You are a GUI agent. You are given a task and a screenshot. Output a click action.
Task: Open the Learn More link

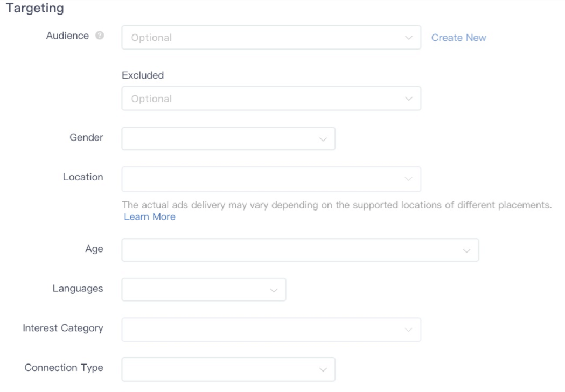[x=150, y=216]
